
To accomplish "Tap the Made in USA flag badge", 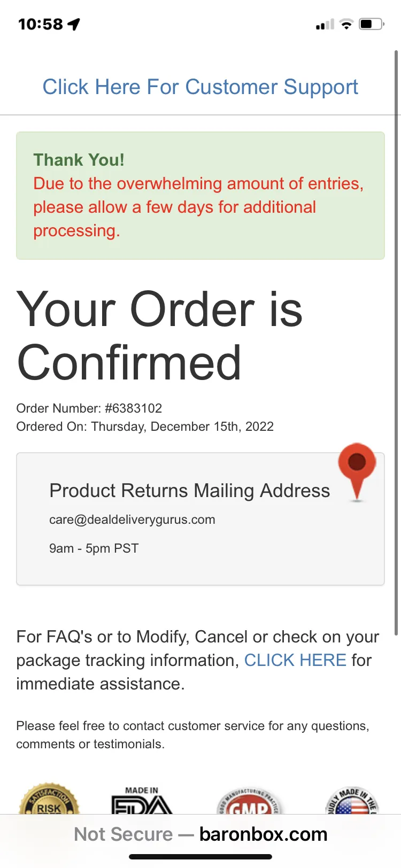I will (352, 800).
